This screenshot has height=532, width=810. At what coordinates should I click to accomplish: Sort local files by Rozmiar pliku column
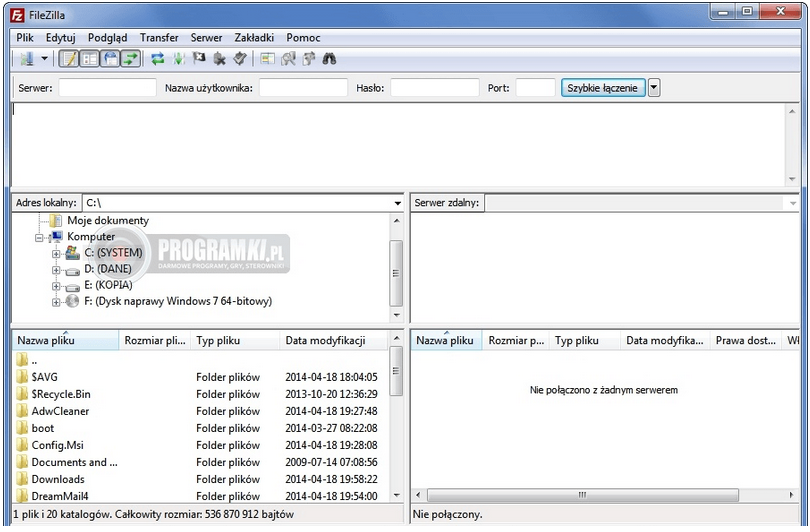pos(154,340)
